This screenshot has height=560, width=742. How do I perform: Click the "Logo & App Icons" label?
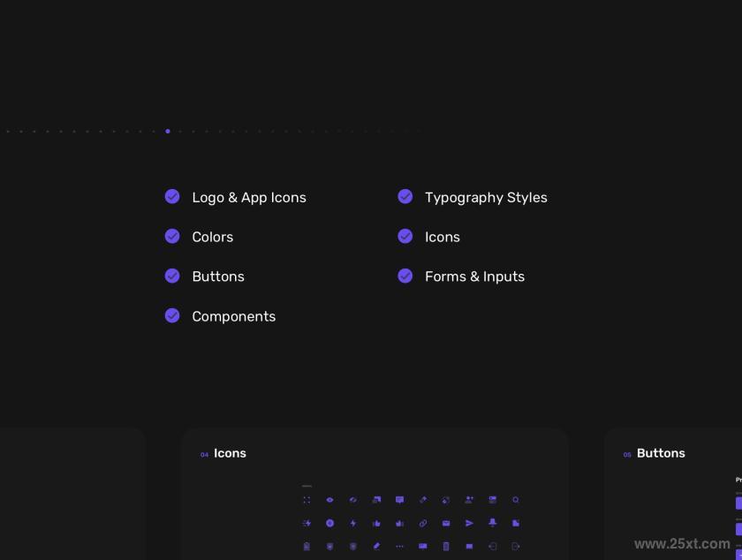point(249,197)
